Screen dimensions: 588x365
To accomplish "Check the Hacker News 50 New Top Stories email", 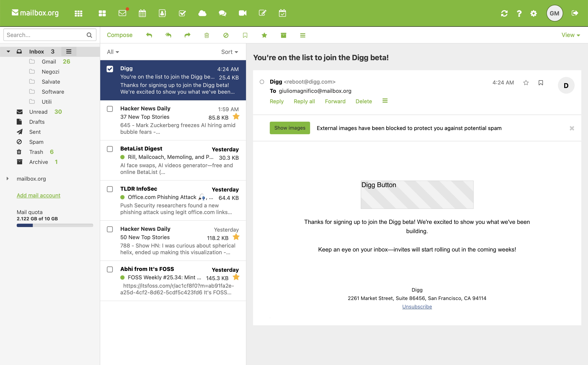I will [x=110, y=229].
